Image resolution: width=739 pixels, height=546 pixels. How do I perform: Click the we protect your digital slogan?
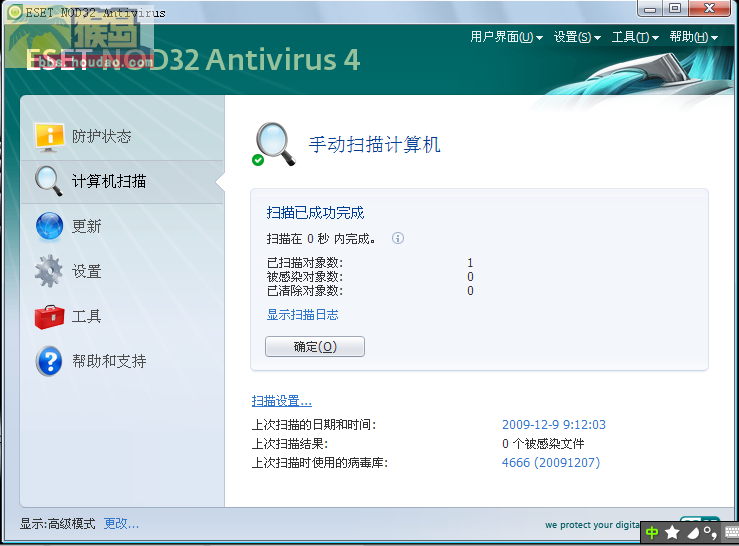(592, 525)
